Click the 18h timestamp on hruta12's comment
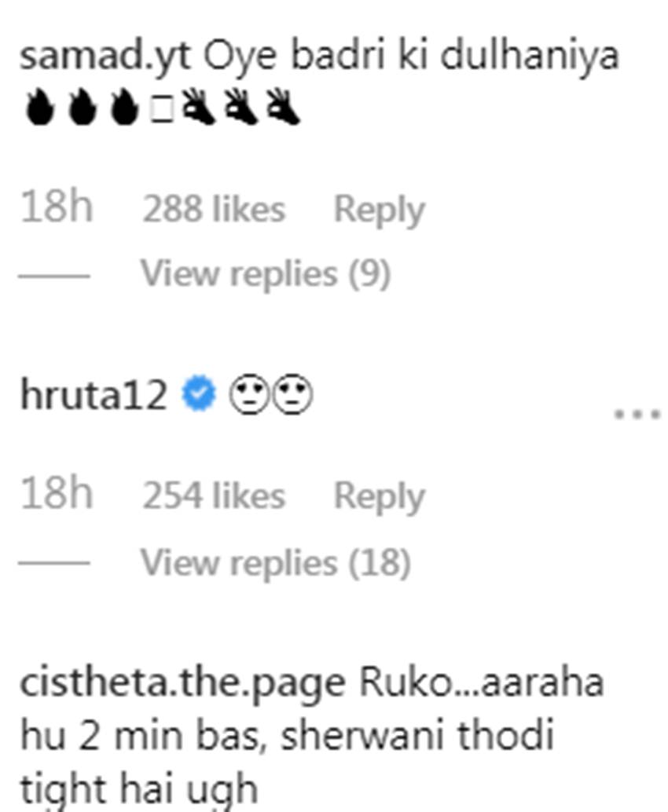This screenshot has height=812, width=668. [x=57, y=493]
